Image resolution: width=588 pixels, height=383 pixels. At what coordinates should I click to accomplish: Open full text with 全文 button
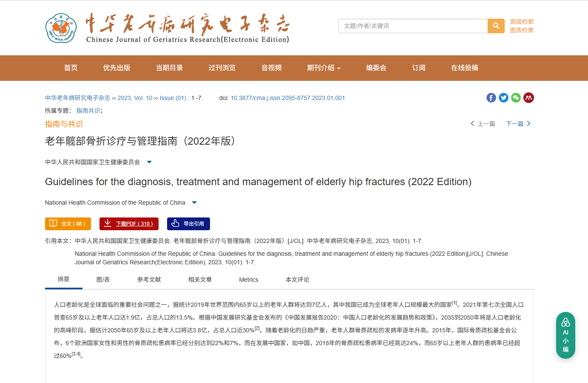click(x=68, y=224)
